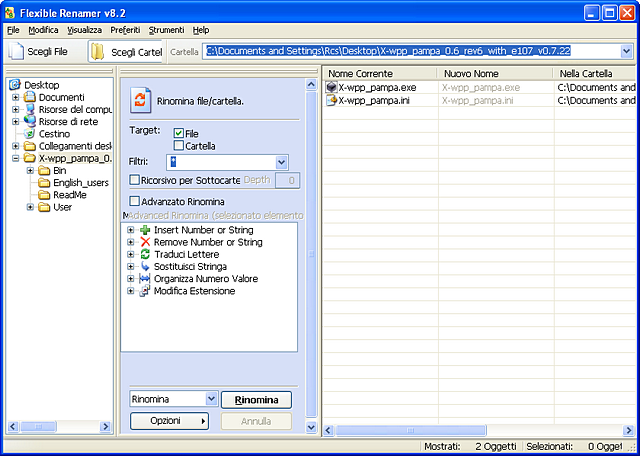
Task: Click the Desktop icon in tree
Action: pos(15,85)
